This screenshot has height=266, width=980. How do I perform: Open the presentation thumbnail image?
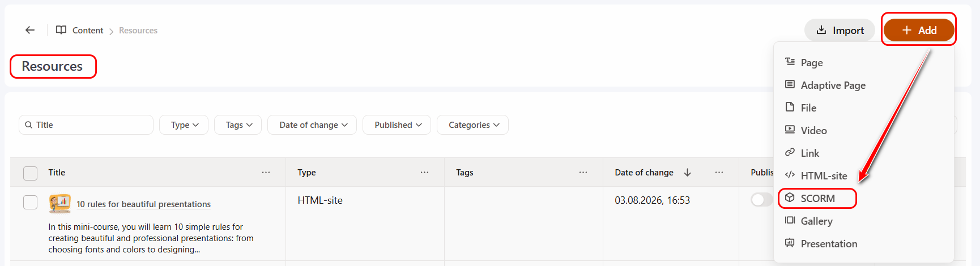[x=59, y=203]
